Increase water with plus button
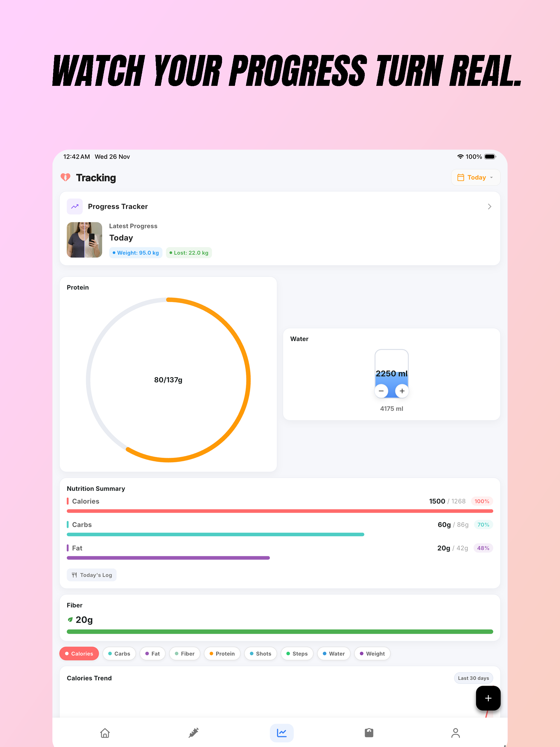This screenshot has height=747, width=560. [402, 391]
